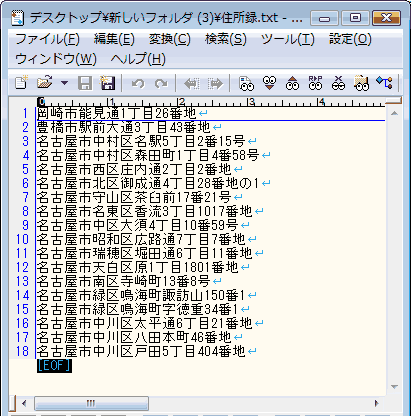
Task: Open the 設定(O) menu
Action: (350, 39)
